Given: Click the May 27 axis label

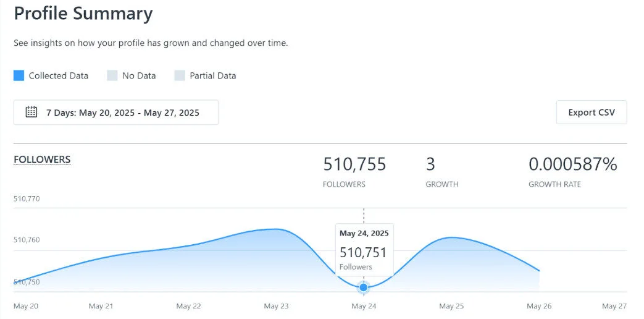Looking at the screenshot, I should click(614, 306).
